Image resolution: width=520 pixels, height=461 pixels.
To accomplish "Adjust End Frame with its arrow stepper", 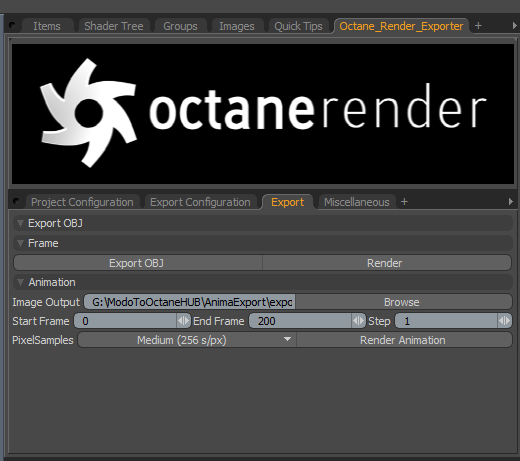I will click(x=359, y=321).
